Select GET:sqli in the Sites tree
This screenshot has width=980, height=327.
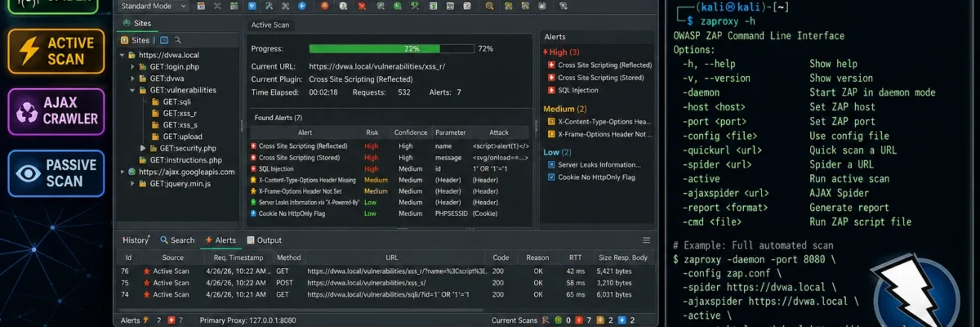click(x=170, y=102)
